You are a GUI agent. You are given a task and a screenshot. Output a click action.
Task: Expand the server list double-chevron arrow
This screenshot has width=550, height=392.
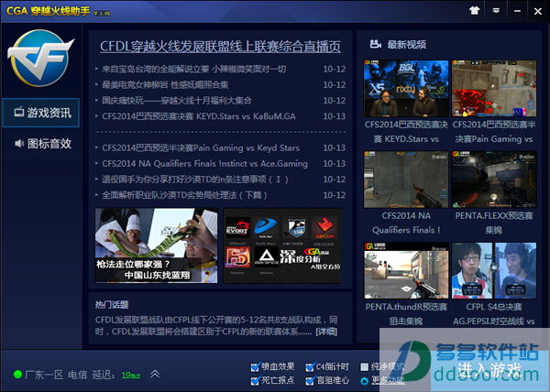pyautogui.click(x=155, y=375)
